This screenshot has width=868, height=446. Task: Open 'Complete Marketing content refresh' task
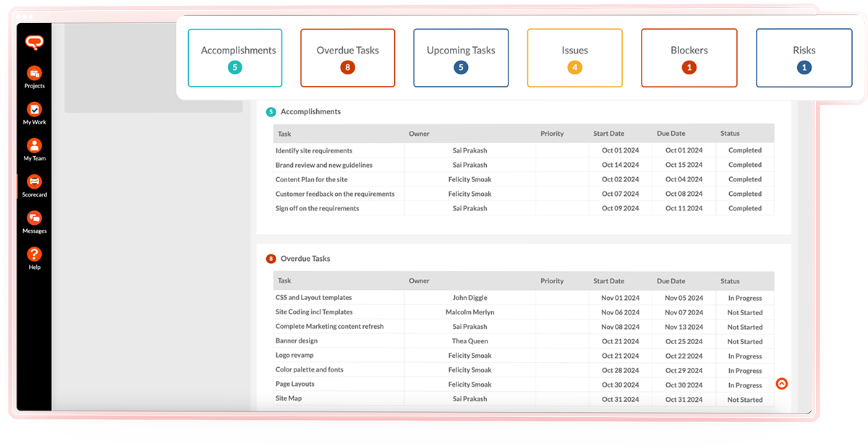[x=330, y=327]
